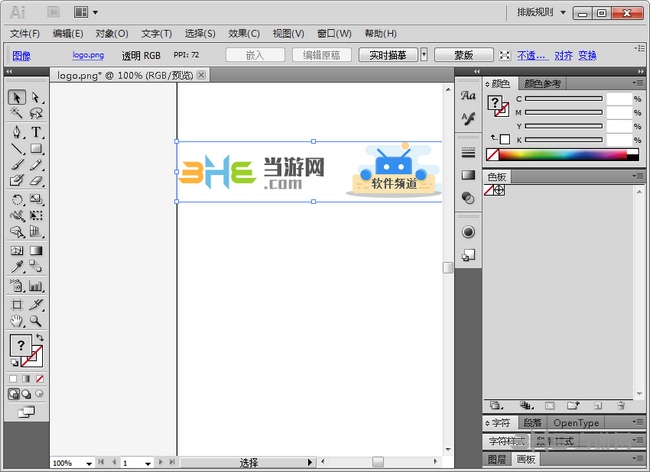Select the Eraser tool
650x472 pixels.
point(36,180)
